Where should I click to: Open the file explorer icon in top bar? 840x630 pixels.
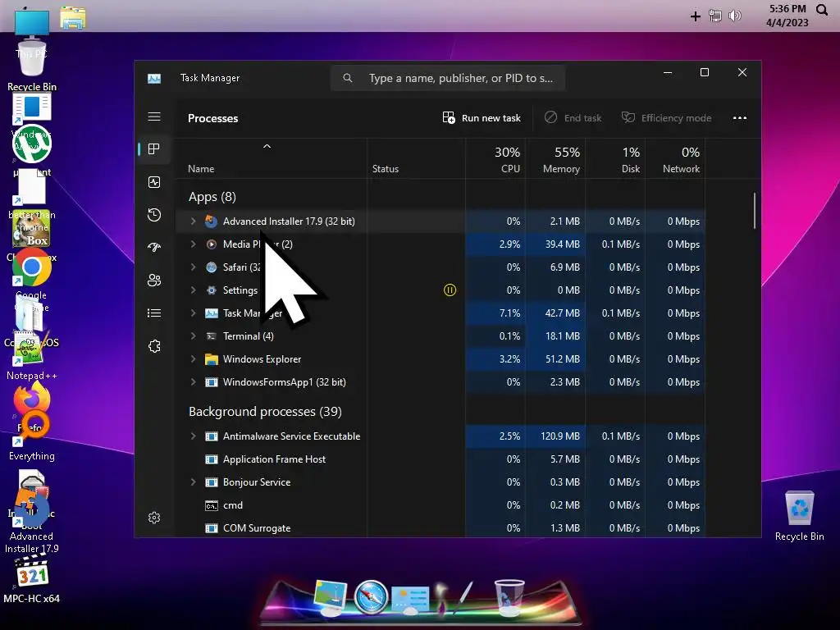[x=72, y=17]
